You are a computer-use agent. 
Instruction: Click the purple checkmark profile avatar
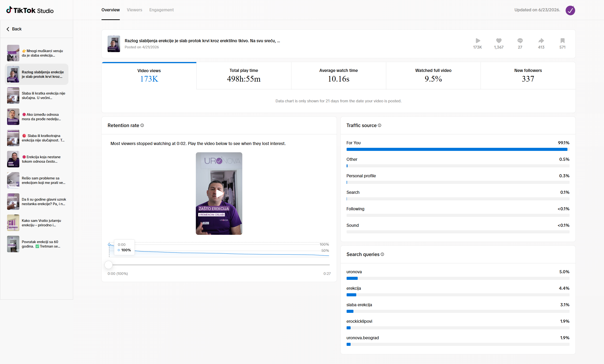[570, 10]
